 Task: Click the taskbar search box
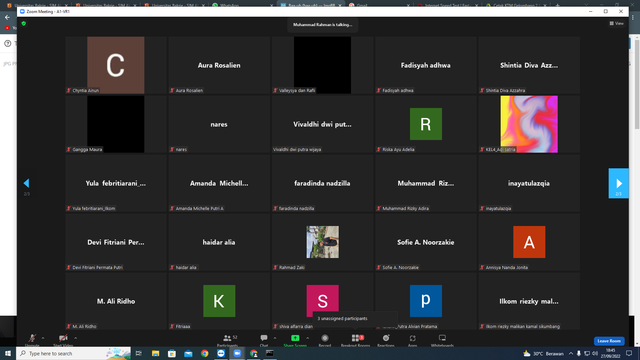73,353
